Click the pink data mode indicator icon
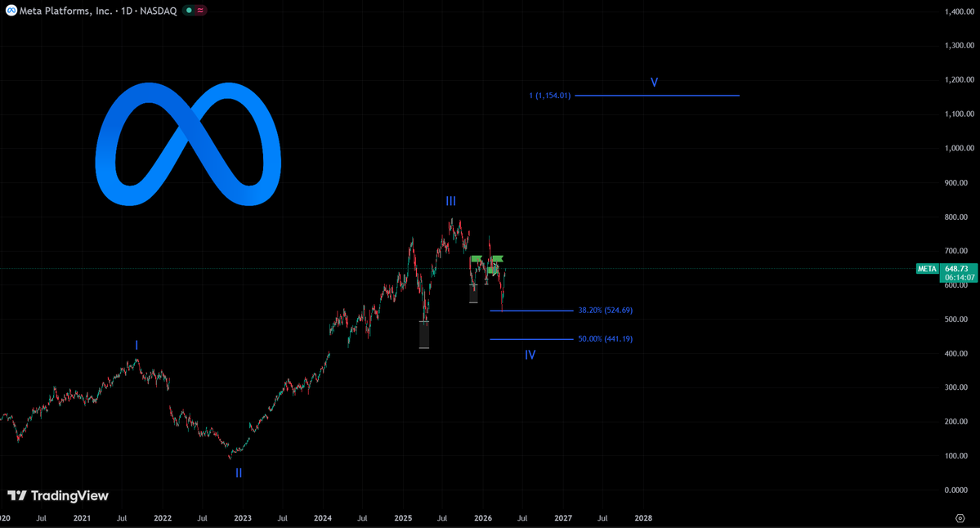 click(x=200, y=11)
